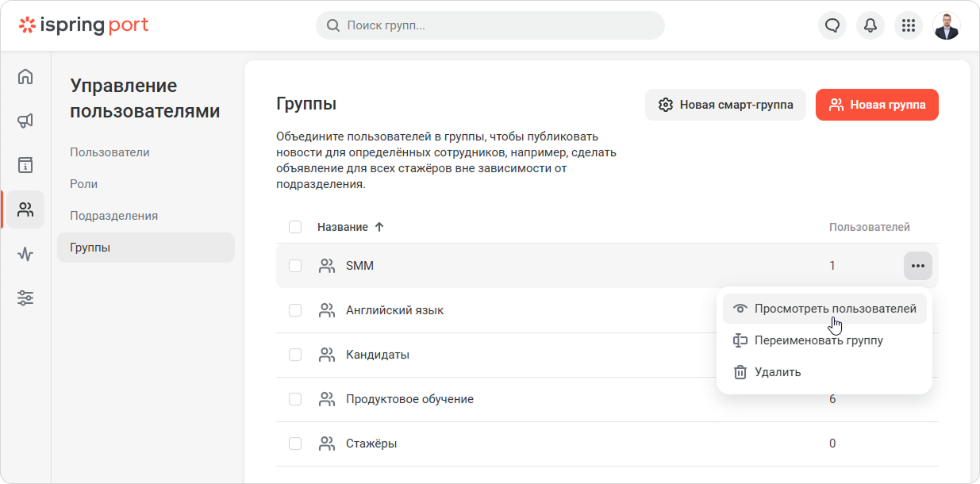
Task: Open the Продуктовое обучение group name
Action: coord(410,399)
